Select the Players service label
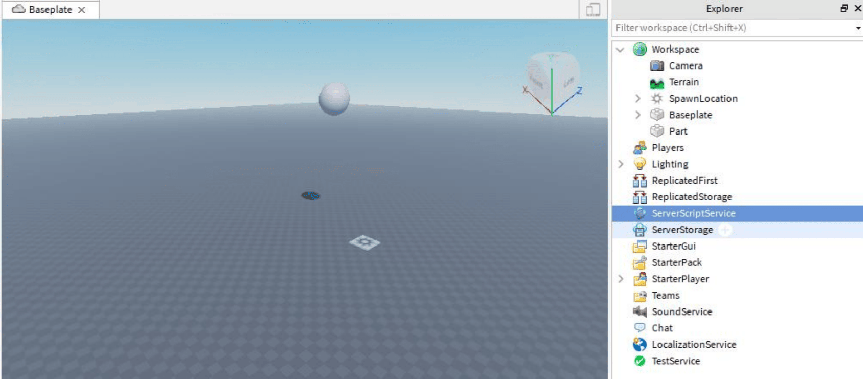Image resolution: width=868 pixels, height=379 pixels. (668, 147)
